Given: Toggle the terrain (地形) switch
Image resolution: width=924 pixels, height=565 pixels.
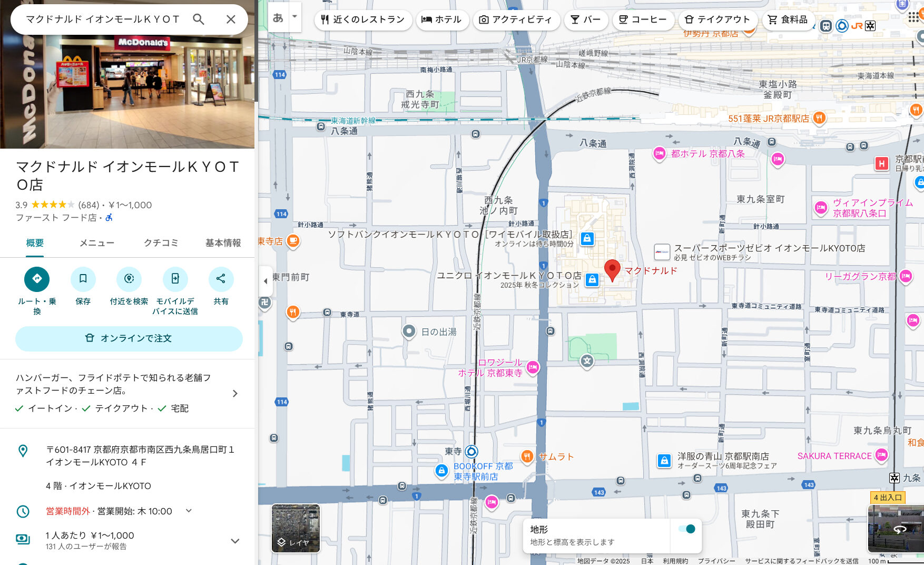Looking at the screenshot, I should tap(686, 529).
